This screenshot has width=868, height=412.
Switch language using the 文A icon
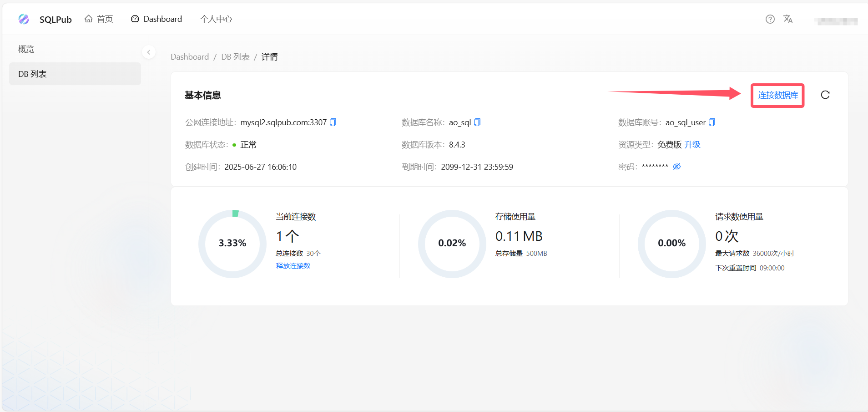pyautogui.click(x=788, y=19)
